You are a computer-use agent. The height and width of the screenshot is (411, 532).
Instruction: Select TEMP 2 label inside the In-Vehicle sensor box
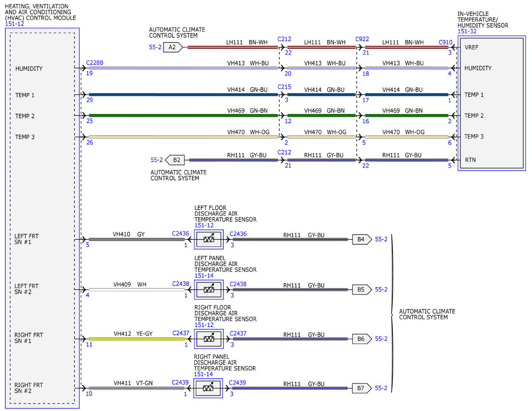tap(474, 115)
